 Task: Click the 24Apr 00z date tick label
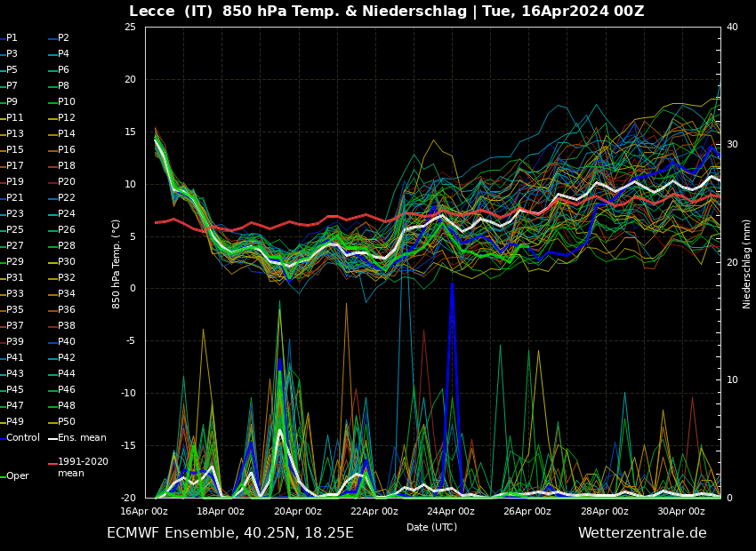[451, 511]
